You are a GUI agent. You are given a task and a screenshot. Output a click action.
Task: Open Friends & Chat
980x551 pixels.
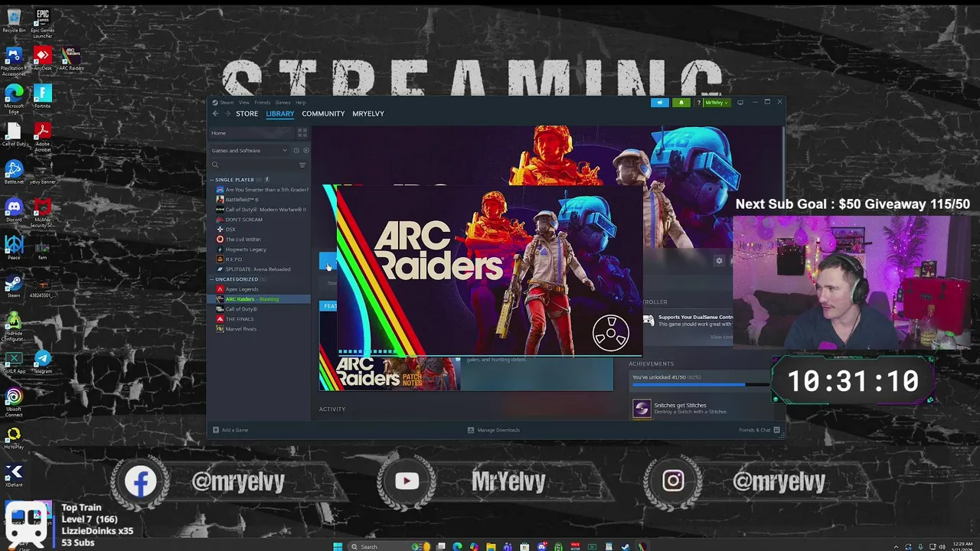[759, 430]
